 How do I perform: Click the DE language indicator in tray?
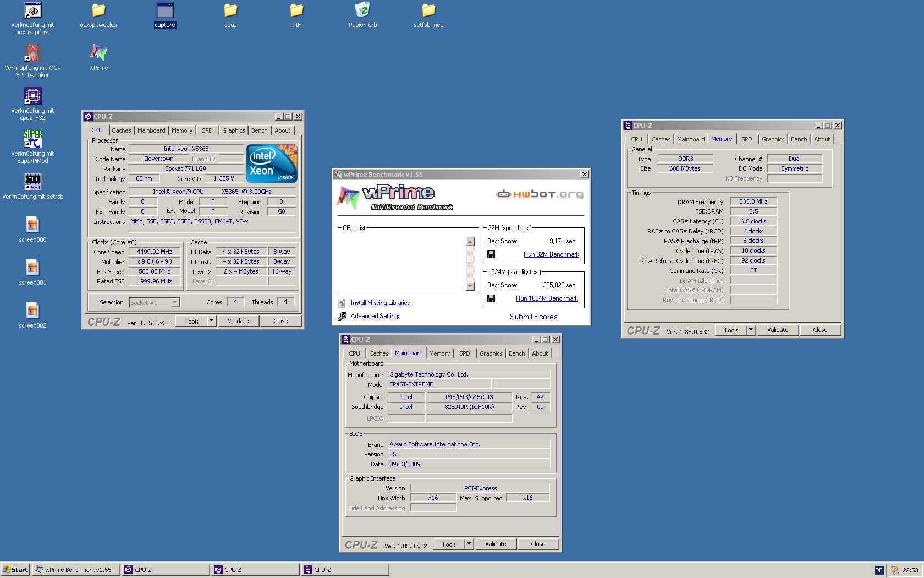(879, 570)
